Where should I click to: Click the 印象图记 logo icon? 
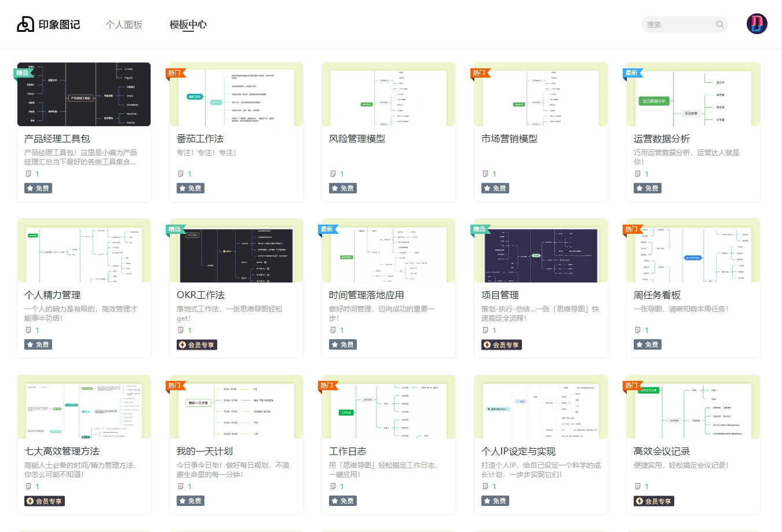25,24
